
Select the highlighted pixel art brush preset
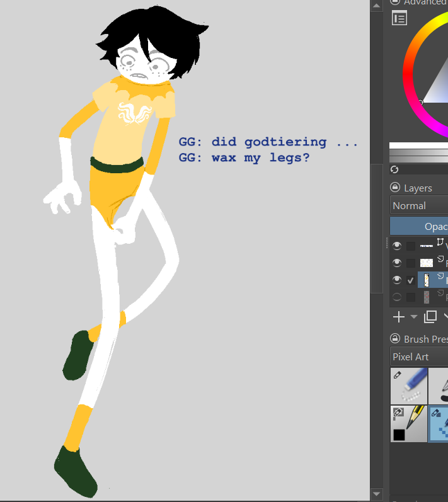click(x=439, y=423)
